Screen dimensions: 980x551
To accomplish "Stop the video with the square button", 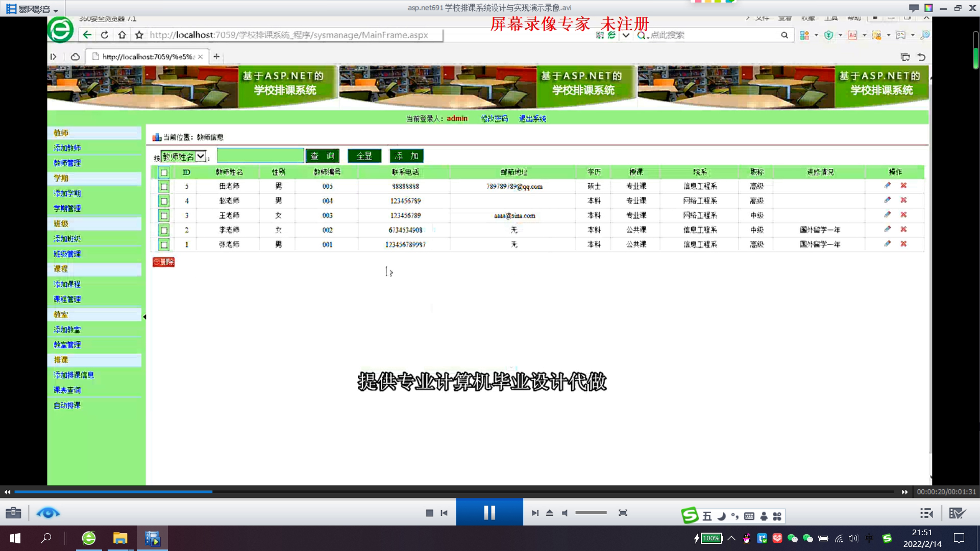I will 429,513.
